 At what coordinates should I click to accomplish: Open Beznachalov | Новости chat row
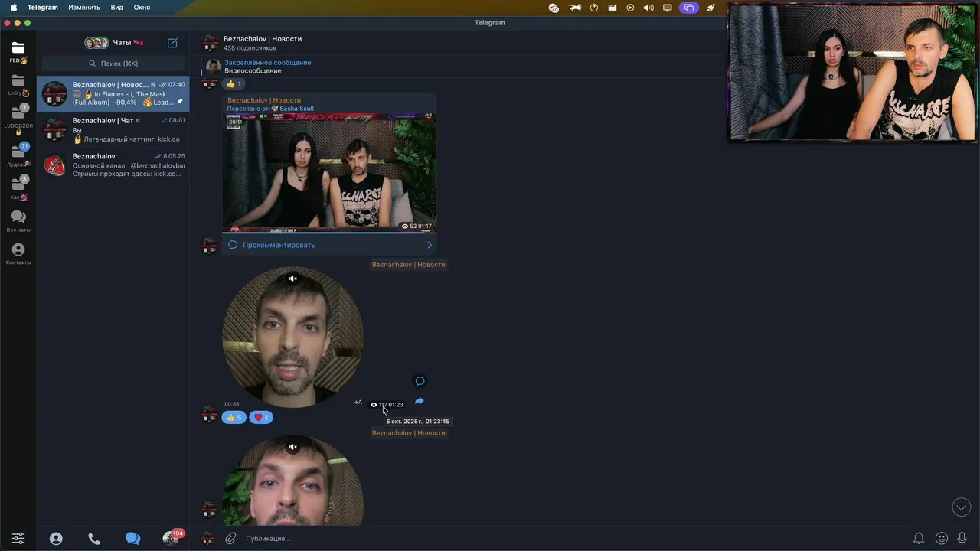(x=113, y=93)
